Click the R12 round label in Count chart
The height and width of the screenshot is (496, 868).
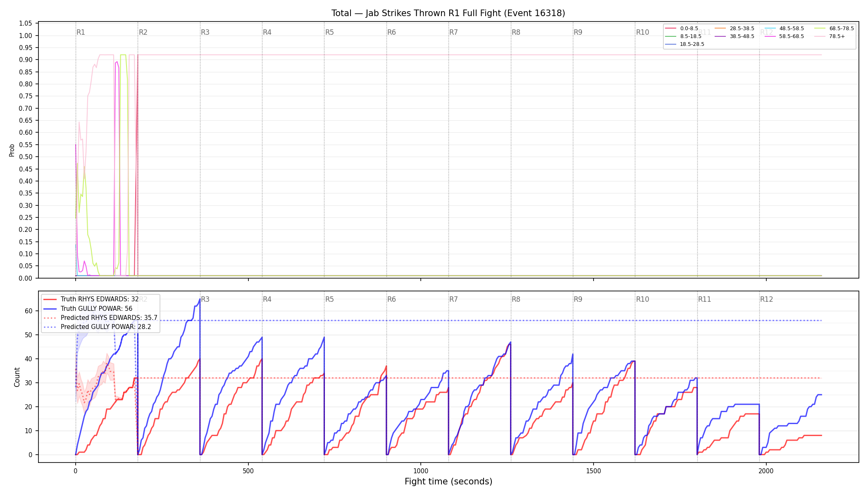[767, 299]
